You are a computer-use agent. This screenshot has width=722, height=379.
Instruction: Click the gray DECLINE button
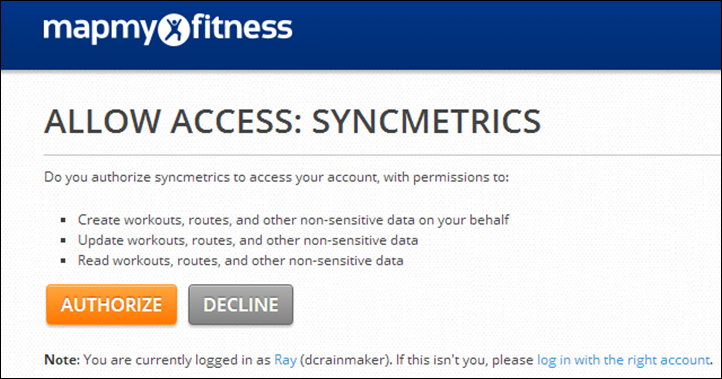point(240,304)
